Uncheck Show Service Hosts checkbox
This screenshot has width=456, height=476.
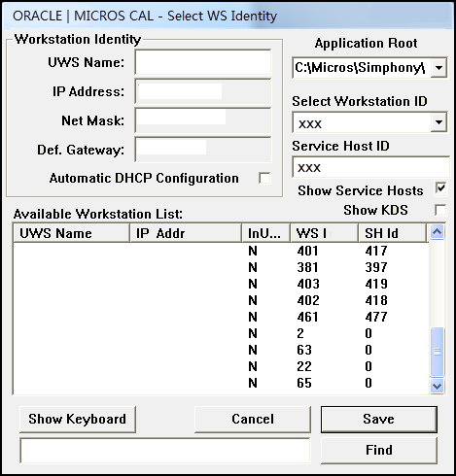pyautogui.click(x=440, y=189)
